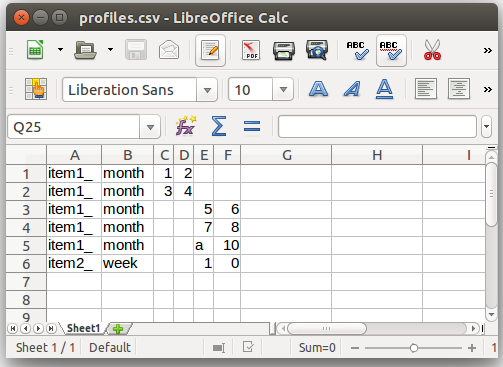Align text left

pos(426,89)
